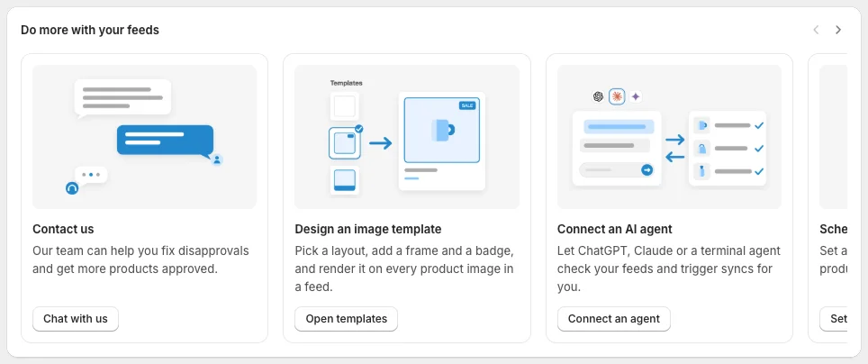Open the AI agent illustration

pos(669,137)
